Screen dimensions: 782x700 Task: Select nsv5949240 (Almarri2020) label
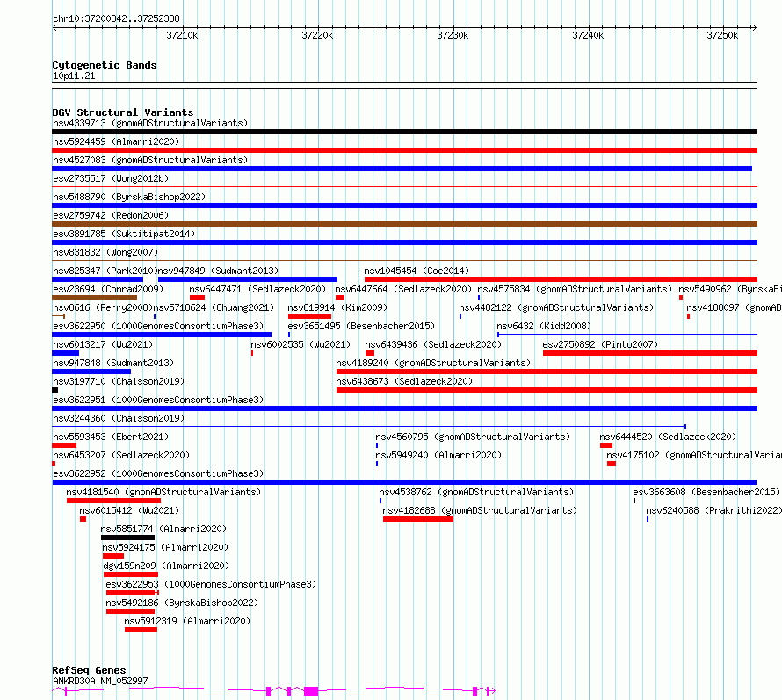438,455
